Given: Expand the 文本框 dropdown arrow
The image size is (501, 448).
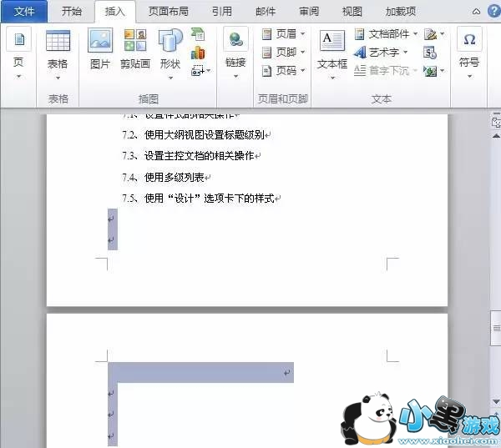Looking at the screenshot, I should click(332, 78).
